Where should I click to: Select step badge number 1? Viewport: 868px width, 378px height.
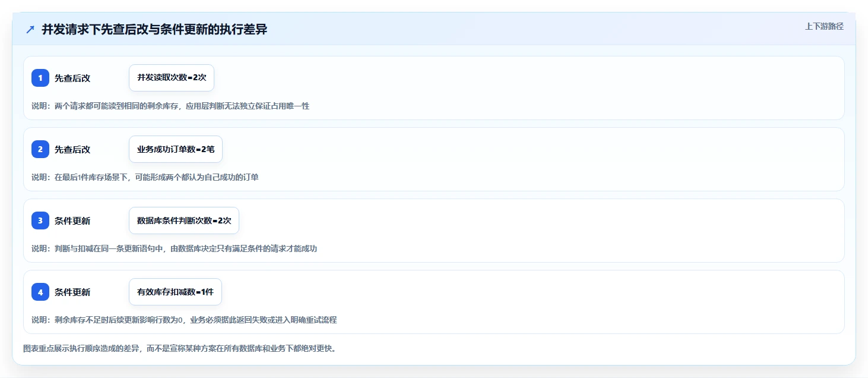pos(40,78)
